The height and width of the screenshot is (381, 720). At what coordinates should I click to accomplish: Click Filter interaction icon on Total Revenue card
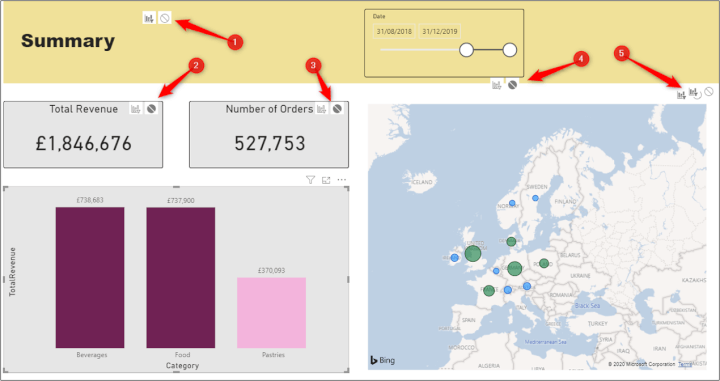pos(136,109)
